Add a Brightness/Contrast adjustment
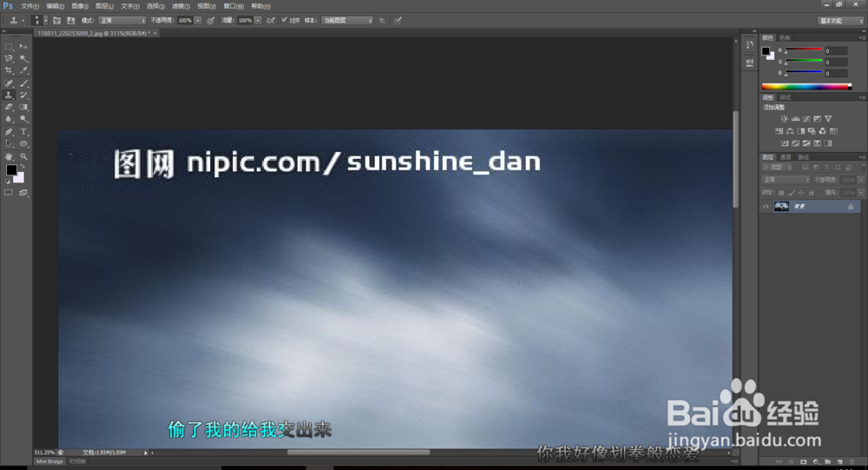The image size is (868, 470). [784, 119]
